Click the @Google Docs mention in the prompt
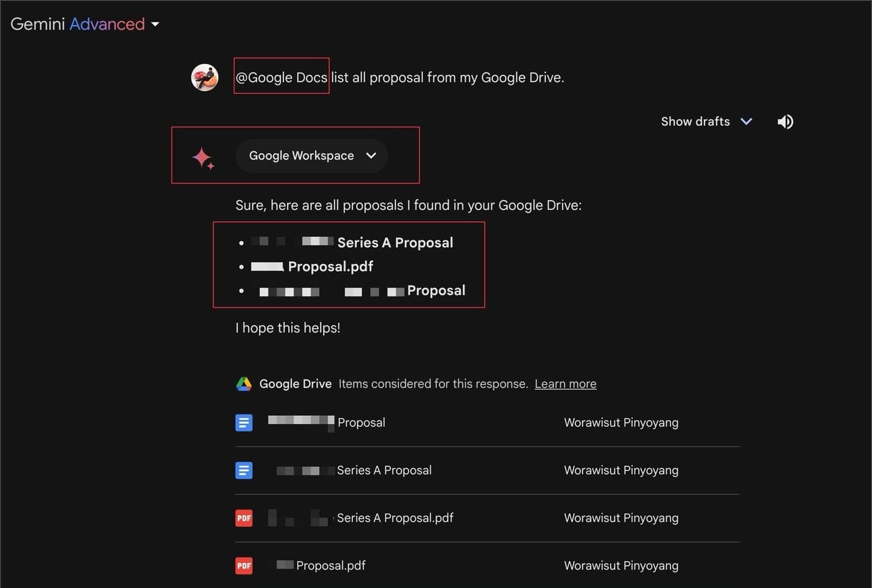872x588 pixels. (x=281, y=78)
